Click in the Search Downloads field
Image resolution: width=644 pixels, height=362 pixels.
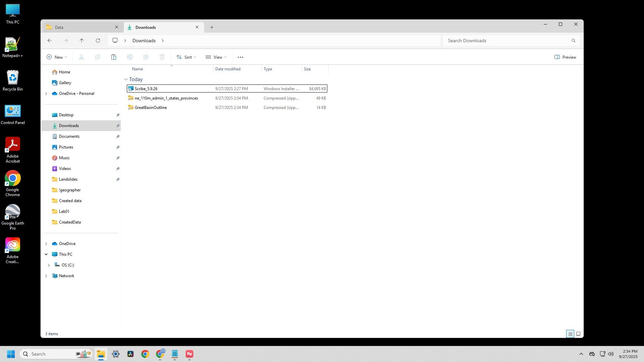[x=506, y=41]
